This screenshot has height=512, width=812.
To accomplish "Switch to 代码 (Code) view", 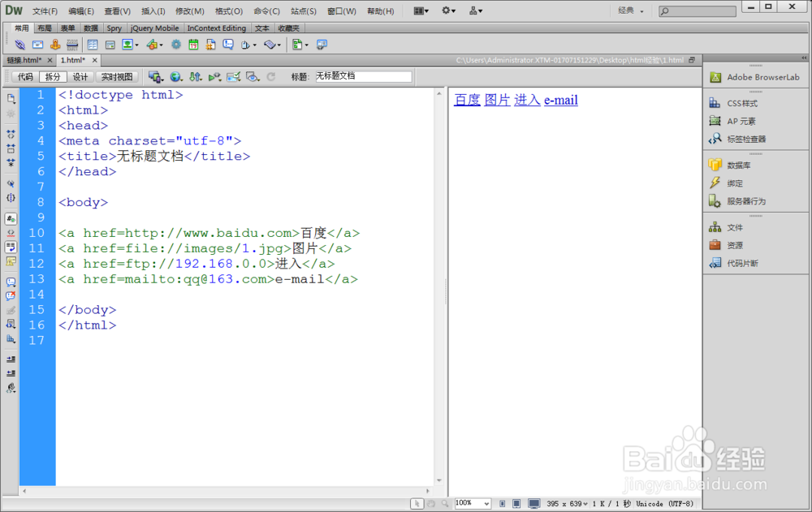I will 25,76.
